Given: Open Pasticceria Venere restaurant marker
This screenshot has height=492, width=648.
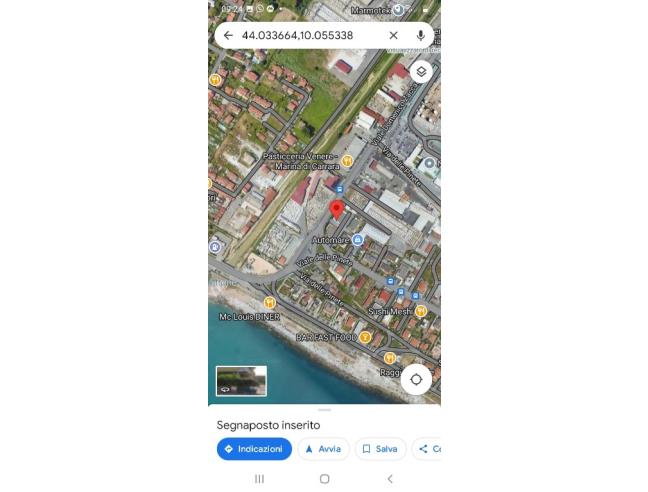Looking at the screenshot, I should point(347,161).
